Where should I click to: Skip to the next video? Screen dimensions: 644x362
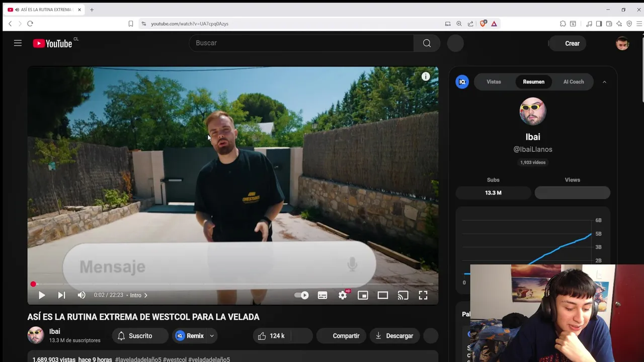pyautogui.click(x=61, y=295)
